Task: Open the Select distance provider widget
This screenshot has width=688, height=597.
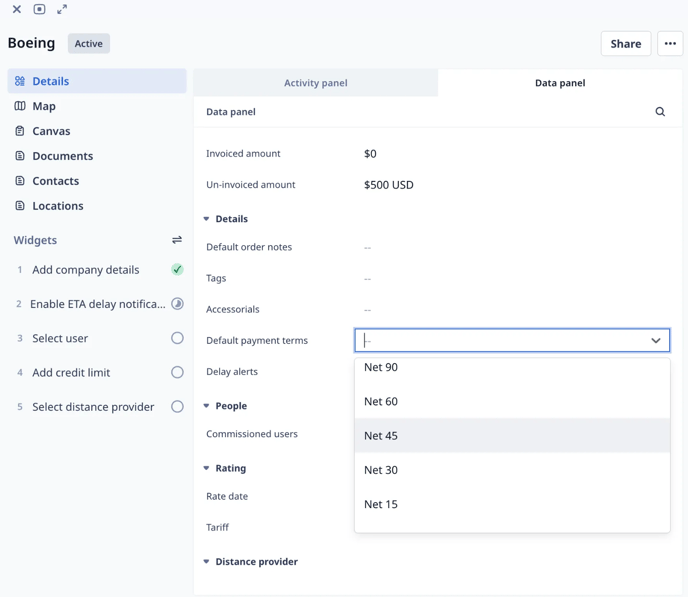Action: [x=93, y=407]
